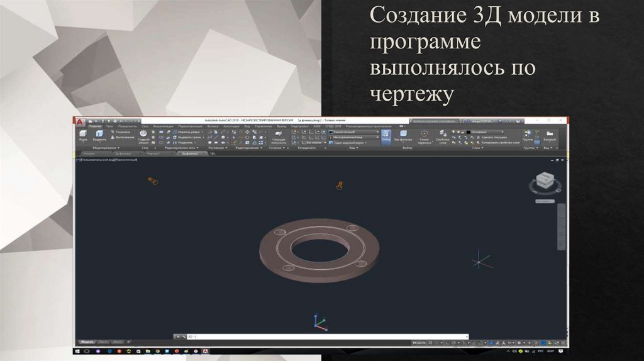Open the Help icon in title bar
Image resolution: width=644 pixels, height=361 pixels.
(518, 121)
